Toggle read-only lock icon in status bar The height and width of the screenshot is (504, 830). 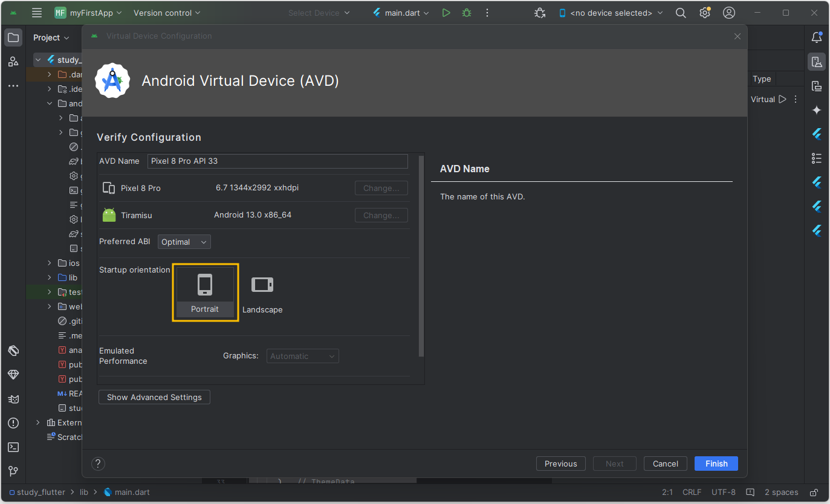point(814,493)
